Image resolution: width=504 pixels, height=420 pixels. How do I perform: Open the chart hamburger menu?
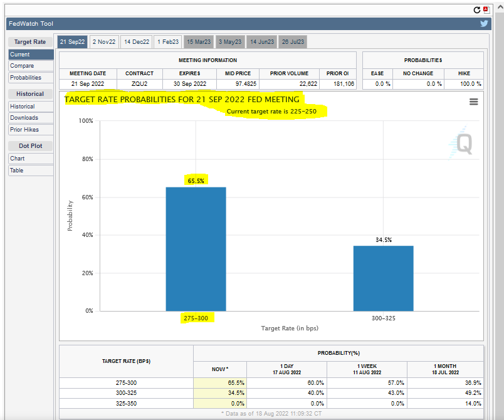tap(473, 102)
